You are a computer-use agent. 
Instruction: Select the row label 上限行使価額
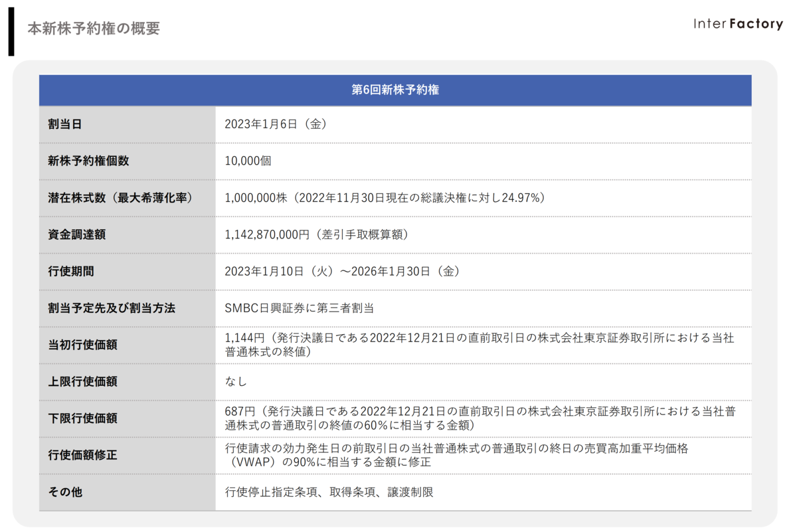coord(82,382)
